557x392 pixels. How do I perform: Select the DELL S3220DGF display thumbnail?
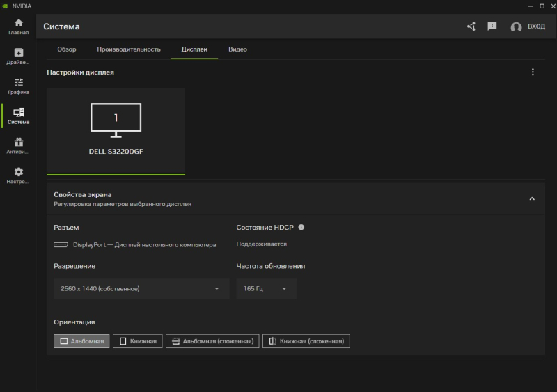point(116,131)
